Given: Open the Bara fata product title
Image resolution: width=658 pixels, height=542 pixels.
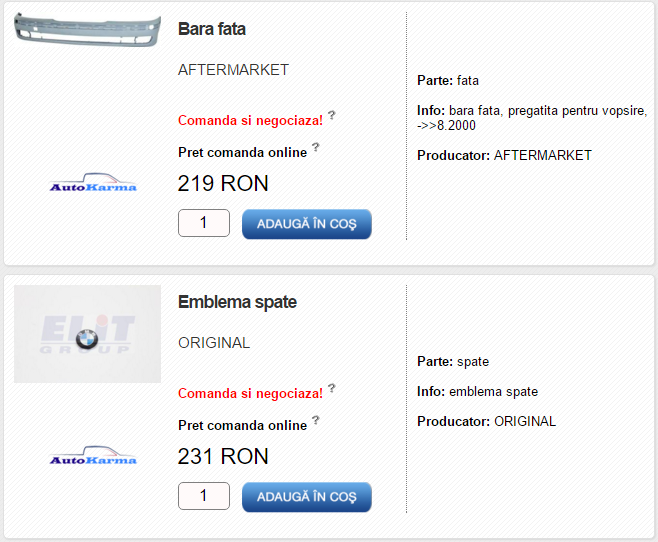Looking at the screenshot, I should 212,29.
